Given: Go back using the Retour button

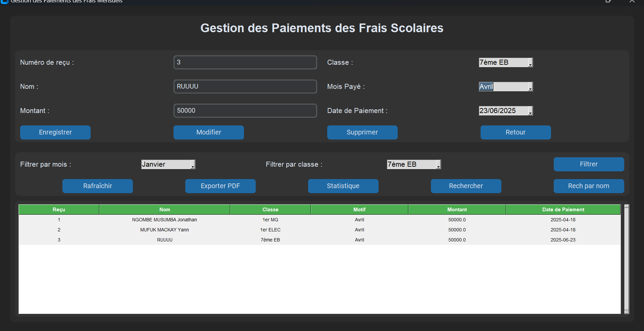Looking at the screenshot, I should pyautogui.click(x=515, y=132).
